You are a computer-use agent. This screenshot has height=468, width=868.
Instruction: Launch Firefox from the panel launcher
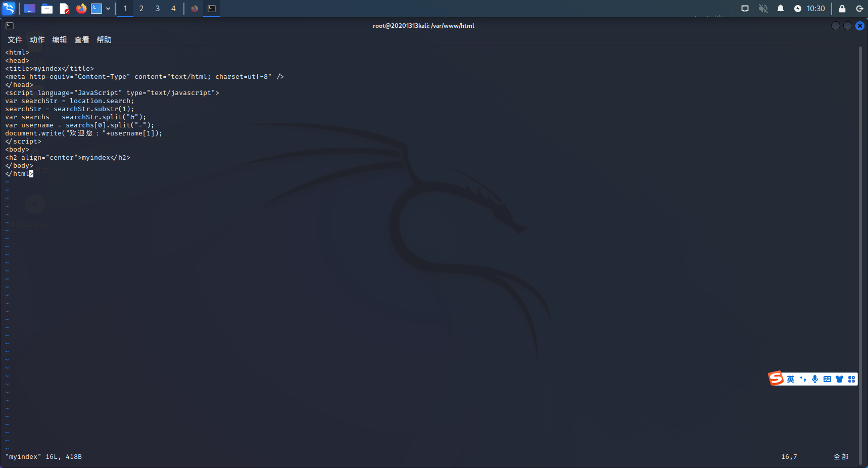tap(81, 9)
